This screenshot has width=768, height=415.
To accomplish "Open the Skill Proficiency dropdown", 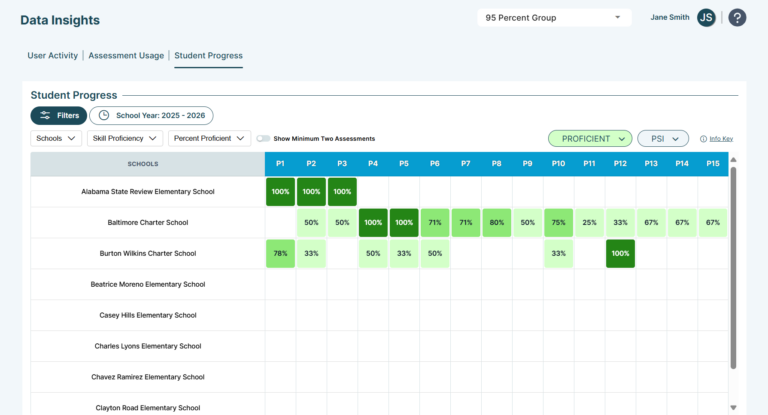I will (124, 138).
